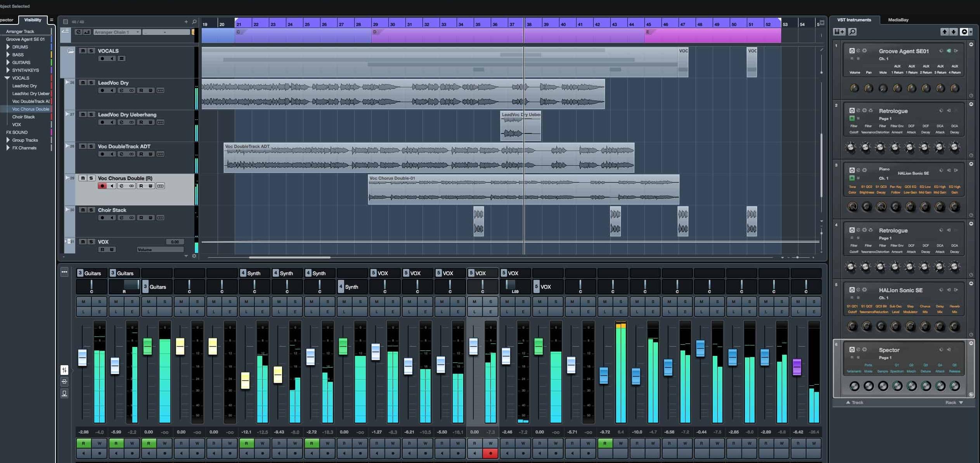Viewport: 980px width, 463px height.
Task: Toggle read automation on Retrologue slot 2
Action: [852, 118]
